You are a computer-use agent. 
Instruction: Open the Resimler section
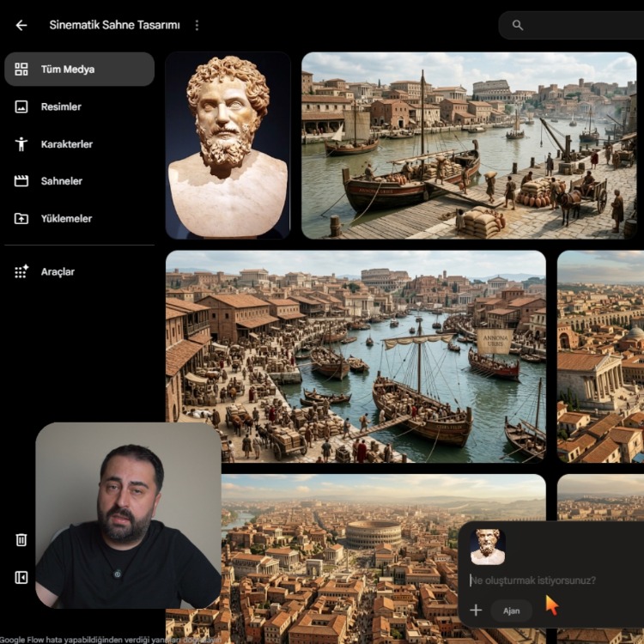[x=61, y=106]
